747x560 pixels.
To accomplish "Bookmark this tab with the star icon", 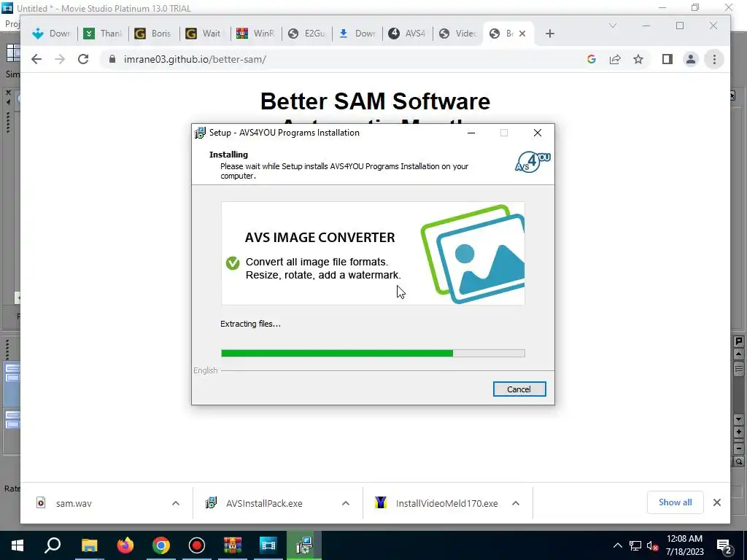I will click(638, 59).
